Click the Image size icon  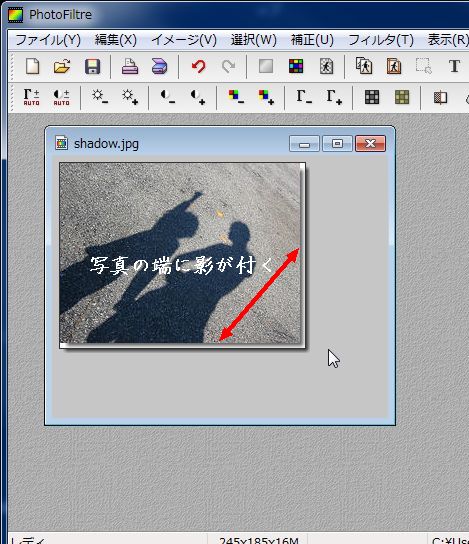point(364,66)
